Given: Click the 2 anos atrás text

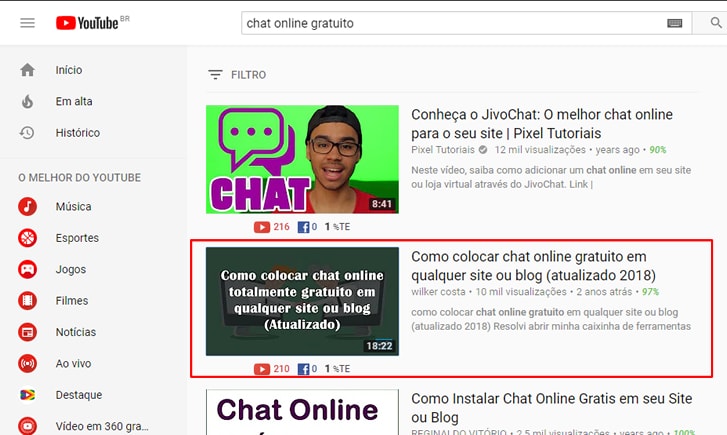Looking at the screenshot, I should click(x=604, y=292).
